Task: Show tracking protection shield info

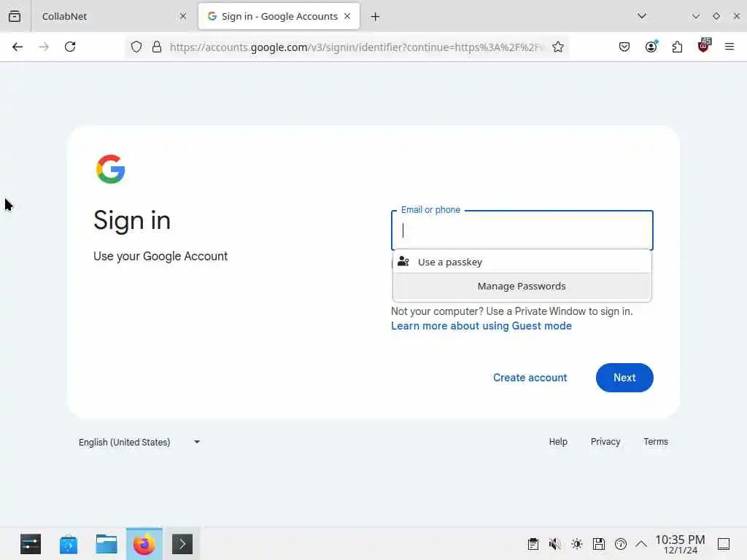Action: point(136,47)
